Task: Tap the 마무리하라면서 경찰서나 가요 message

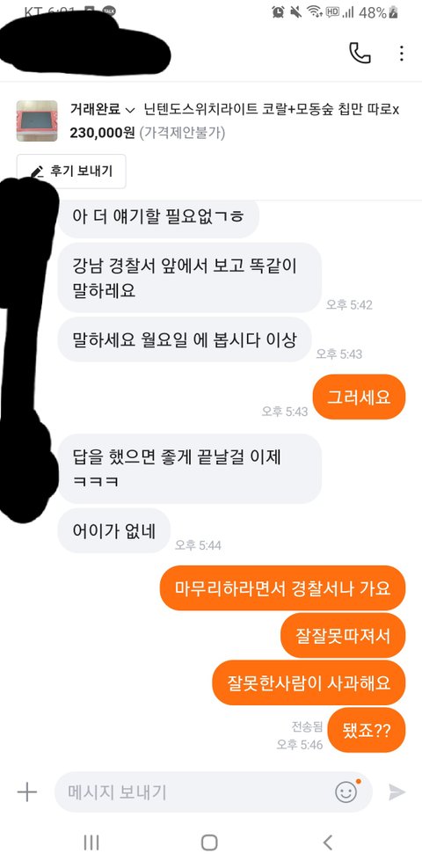Action: [x=282, y=587]
